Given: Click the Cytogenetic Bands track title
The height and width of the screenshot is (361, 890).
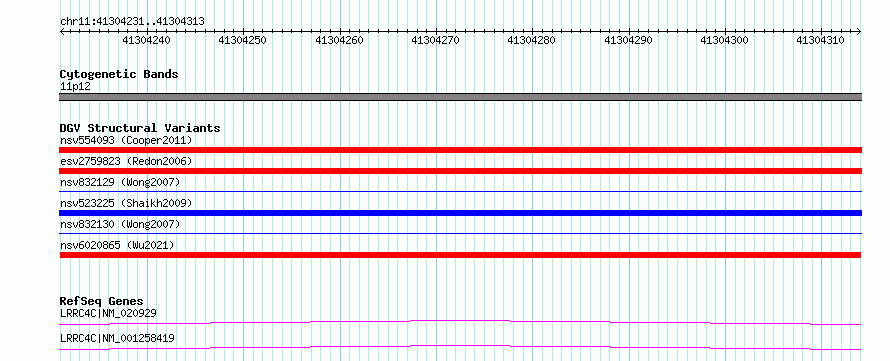Looking at the screenshot, I should (x=119, y=74).
